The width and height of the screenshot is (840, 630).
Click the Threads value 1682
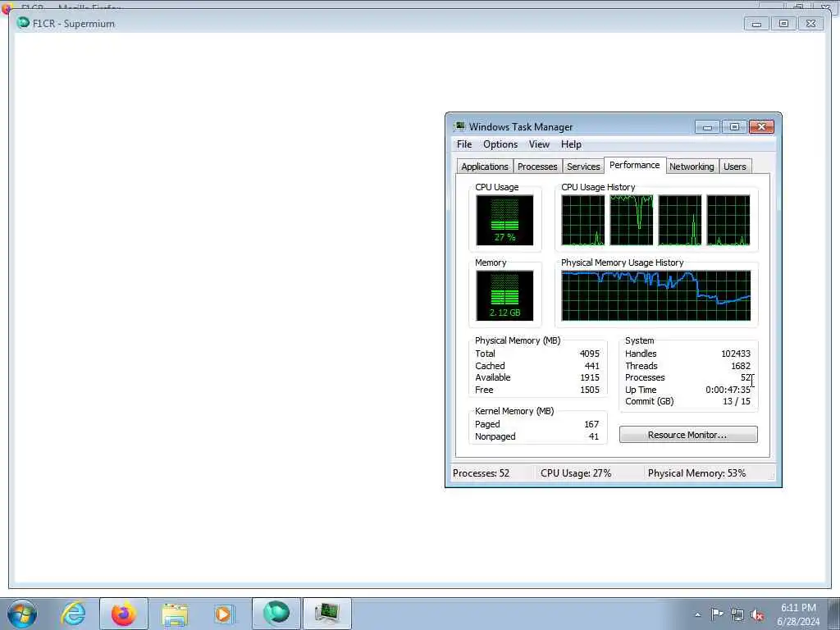click(x=741, y=366)
